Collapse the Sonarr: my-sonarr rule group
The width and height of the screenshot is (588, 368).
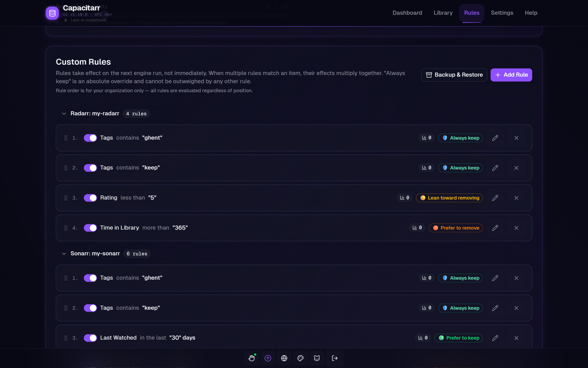coord(64,254)
